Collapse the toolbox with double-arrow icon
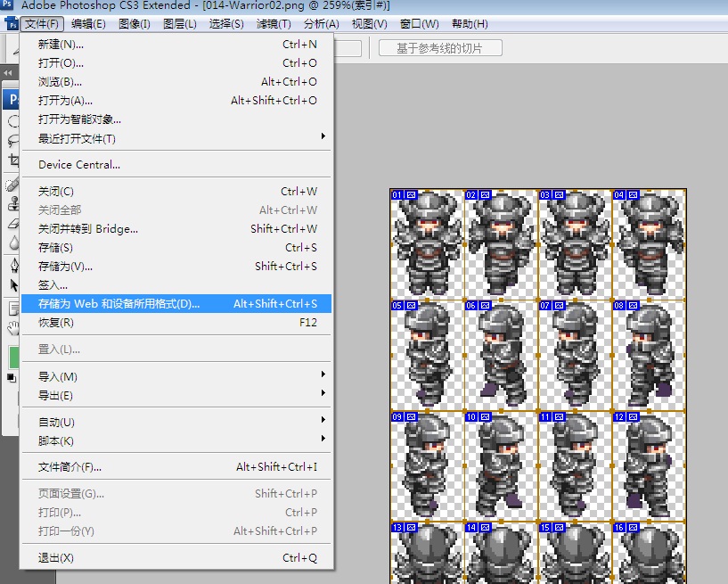 [x=8, y=73]
